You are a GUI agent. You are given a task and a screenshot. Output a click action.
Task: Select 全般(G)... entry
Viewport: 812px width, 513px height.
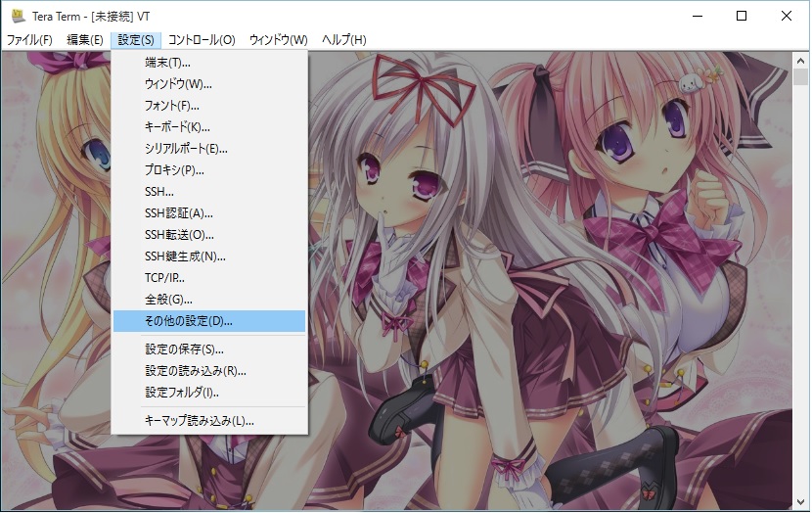coord(209,299)
